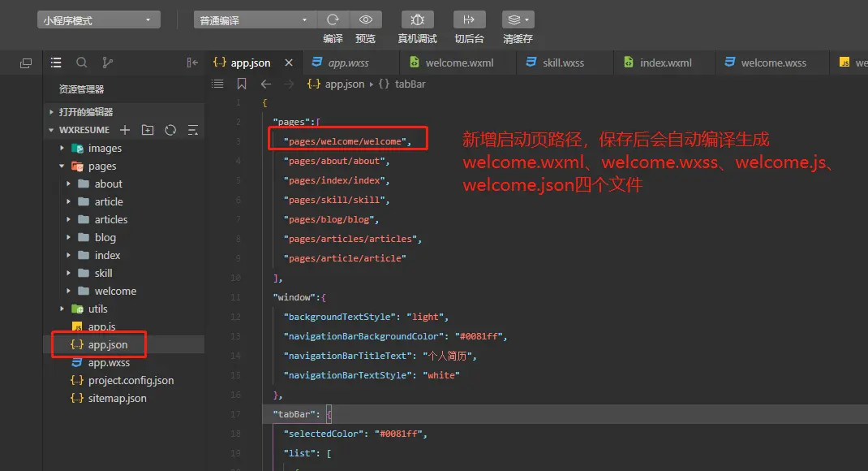
Task: Click the compile refresh icon
Action: pyautogui.click(x=333, y=19)
